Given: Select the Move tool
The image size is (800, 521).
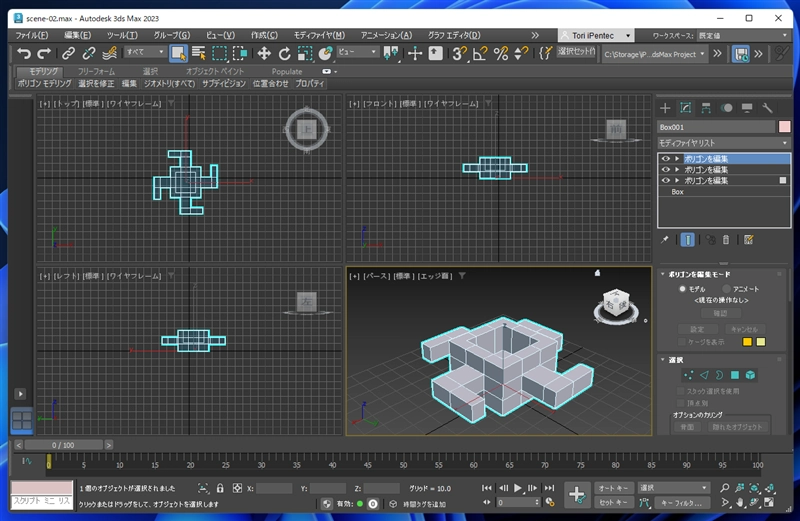Looking at the screenshot, I should (x=264, y=53).
